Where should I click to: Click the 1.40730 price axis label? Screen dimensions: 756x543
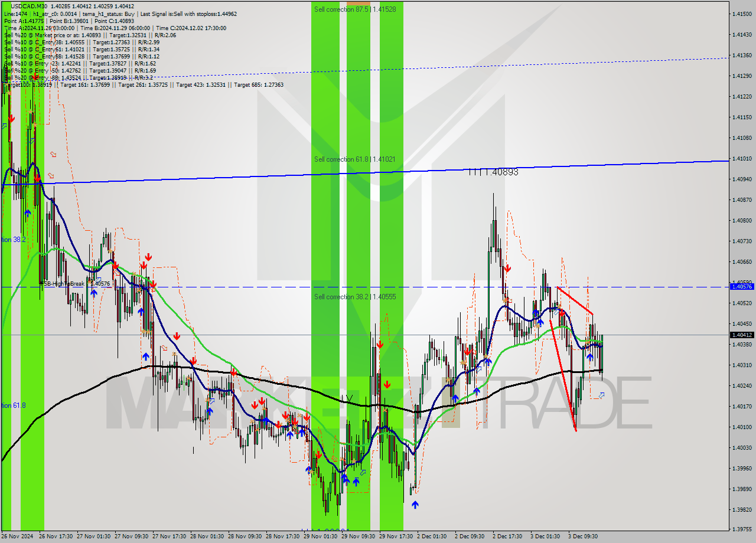(x=742, y=241)
